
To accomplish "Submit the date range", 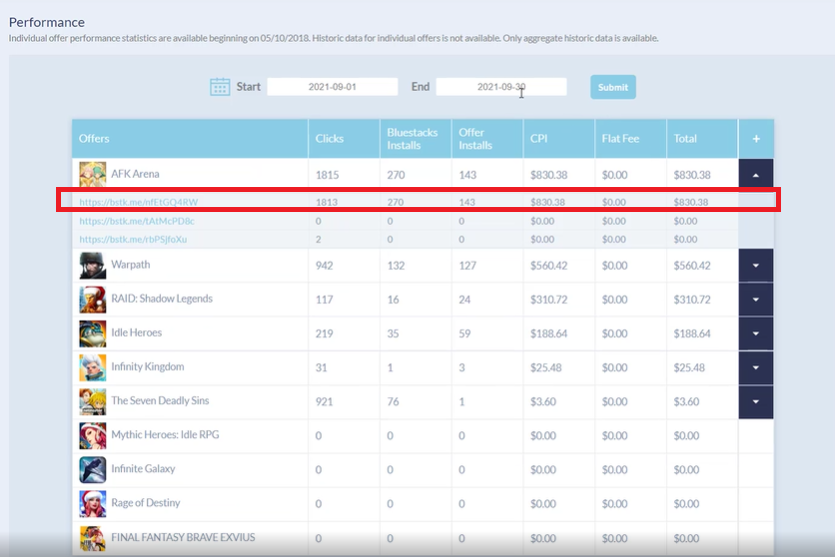I will tap(613, 87).
